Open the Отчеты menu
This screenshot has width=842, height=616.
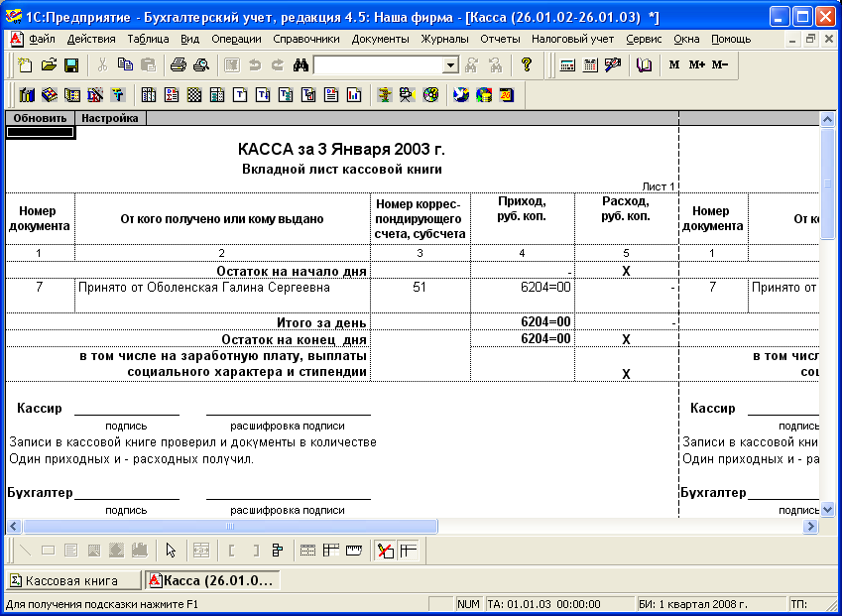[500, 40]
